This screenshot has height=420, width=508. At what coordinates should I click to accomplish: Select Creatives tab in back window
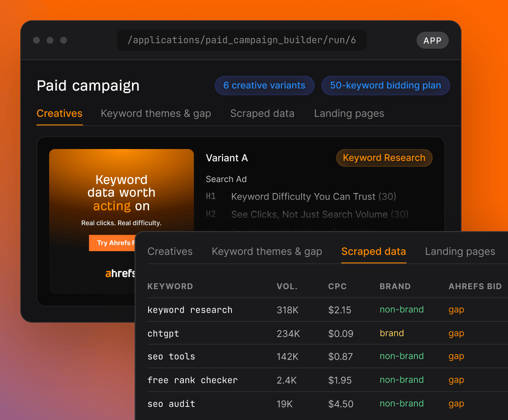coord(60,113)
